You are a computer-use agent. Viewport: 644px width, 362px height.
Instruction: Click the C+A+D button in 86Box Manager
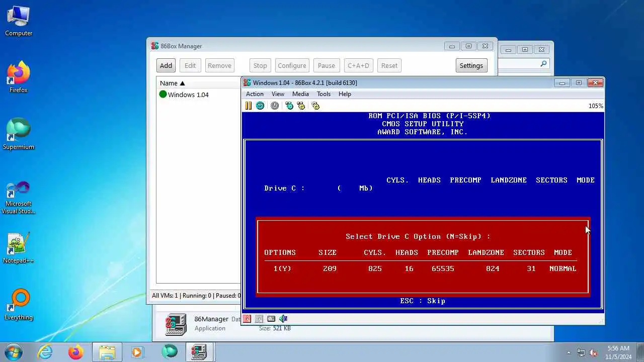pyautogui.click(x=358, y=65)
